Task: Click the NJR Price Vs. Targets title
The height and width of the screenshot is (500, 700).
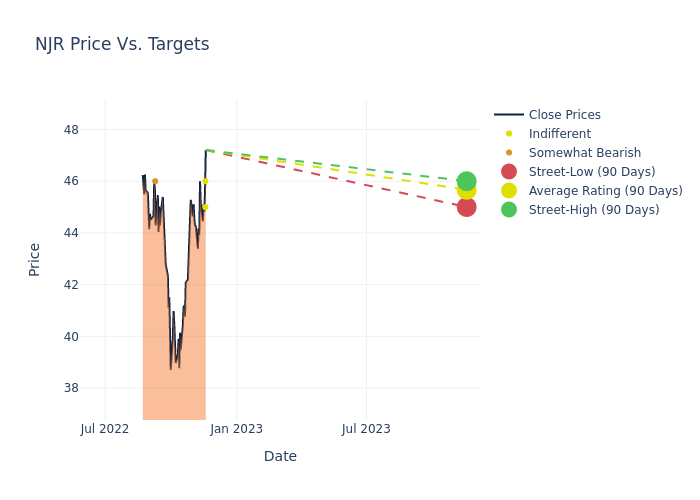Action: pyautogui.click(x=122, y=44)
